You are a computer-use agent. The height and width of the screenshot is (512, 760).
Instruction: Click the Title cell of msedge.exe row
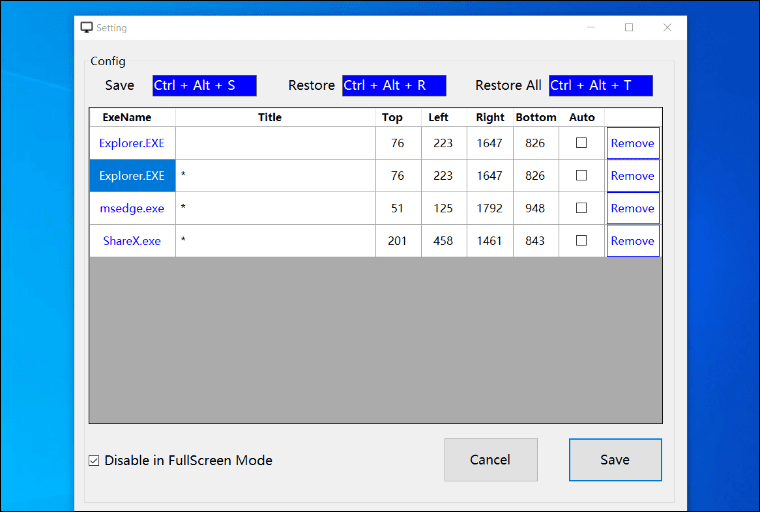275,208
